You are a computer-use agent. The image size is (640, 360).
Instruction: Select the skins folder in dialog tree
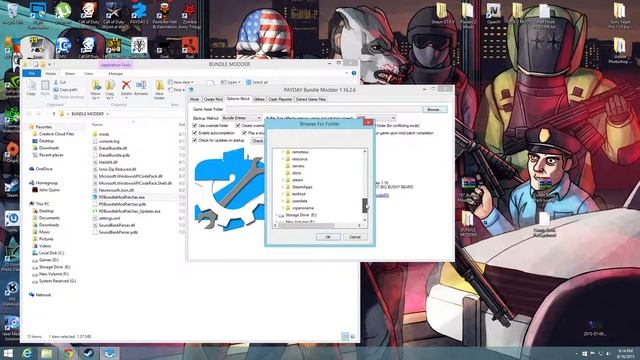coord(296,173)
